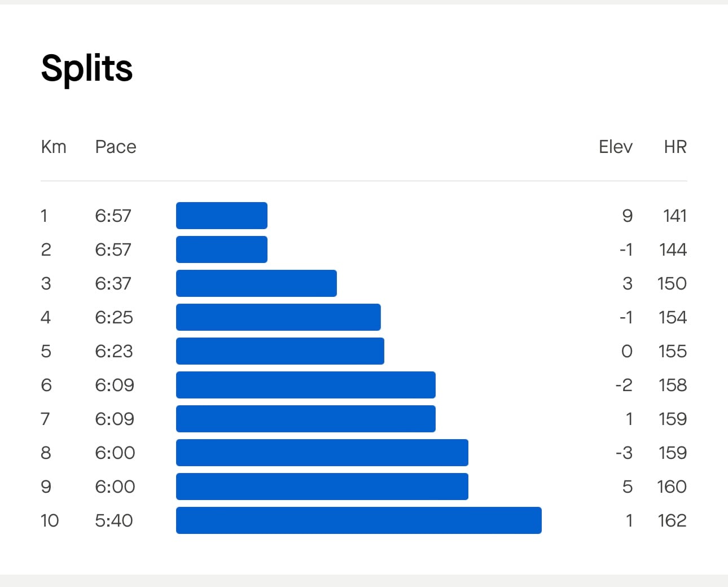The image size is (728, 587).
Task: Click the elevation value 9
Action: (628, 216)
